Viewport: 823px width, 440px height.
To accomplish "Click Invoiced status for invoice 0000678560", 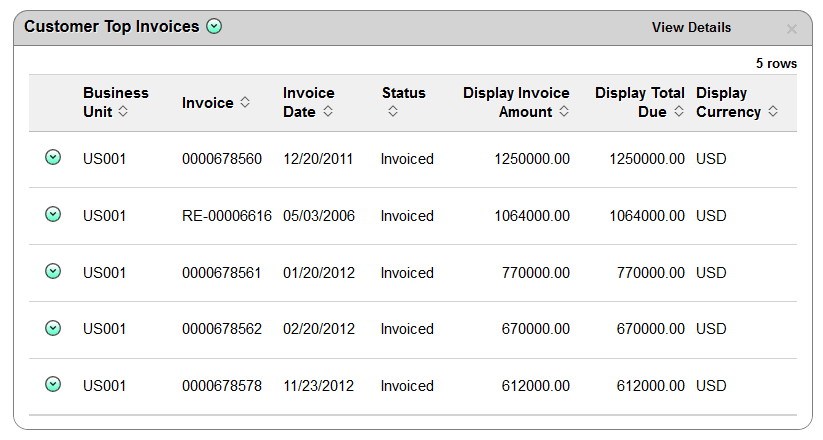I will (x=407, y=159).
